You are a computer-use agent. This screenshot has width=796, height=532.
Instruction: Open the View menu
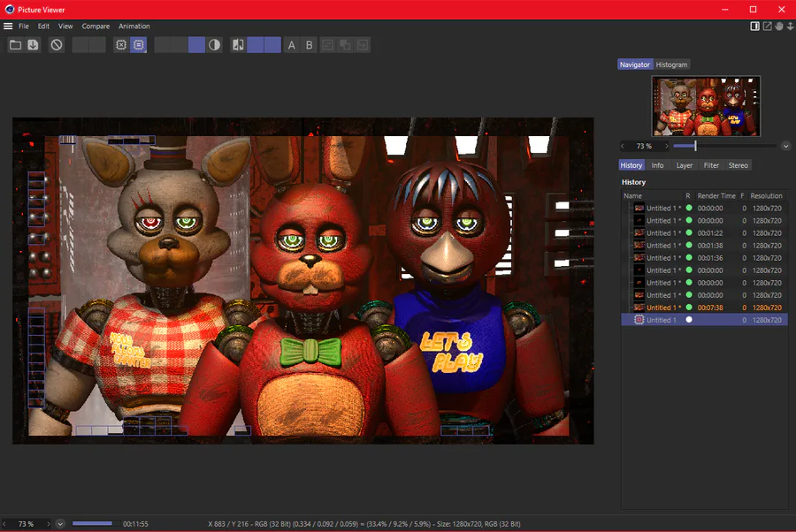tap(65, 26)
